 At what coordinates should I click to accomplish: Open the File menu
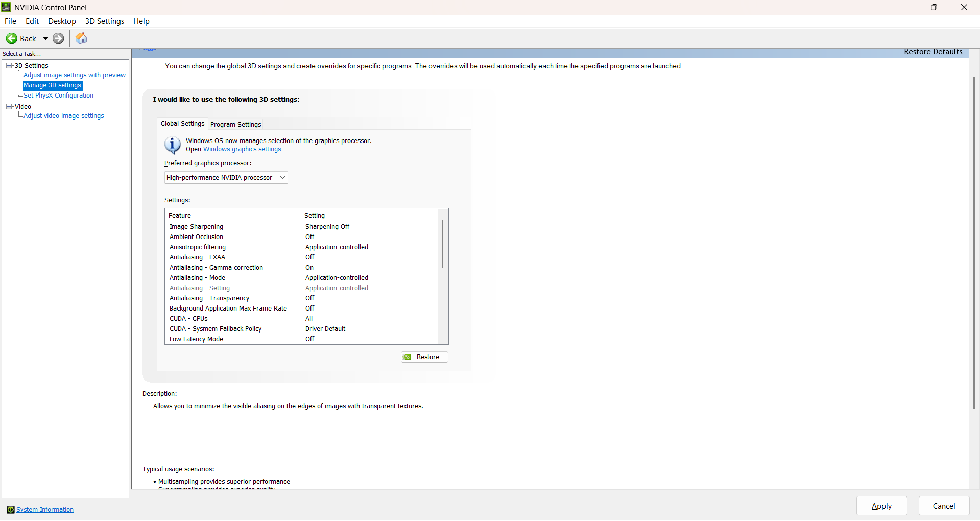10,21
